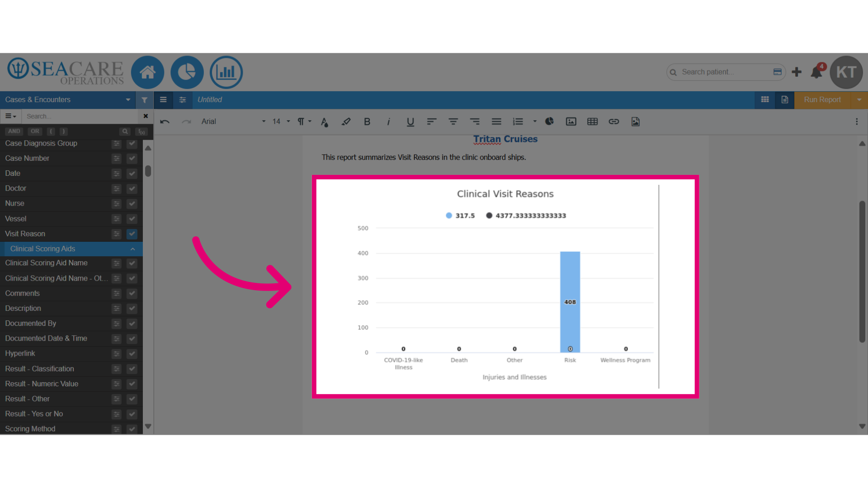Click the image file insert icon
The width and height of the screenshot is (868, 488).
[x=635, y=122]
